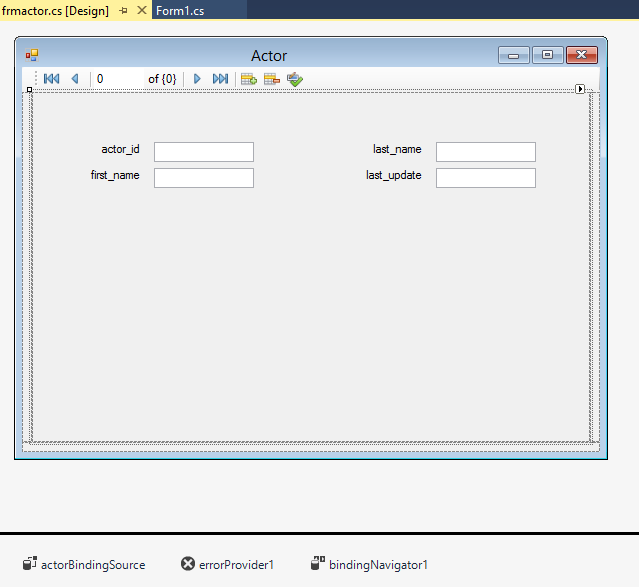Viewport: 639px width, 587px height.
Task: Click the Delete record icon
Action: point(272,79)
